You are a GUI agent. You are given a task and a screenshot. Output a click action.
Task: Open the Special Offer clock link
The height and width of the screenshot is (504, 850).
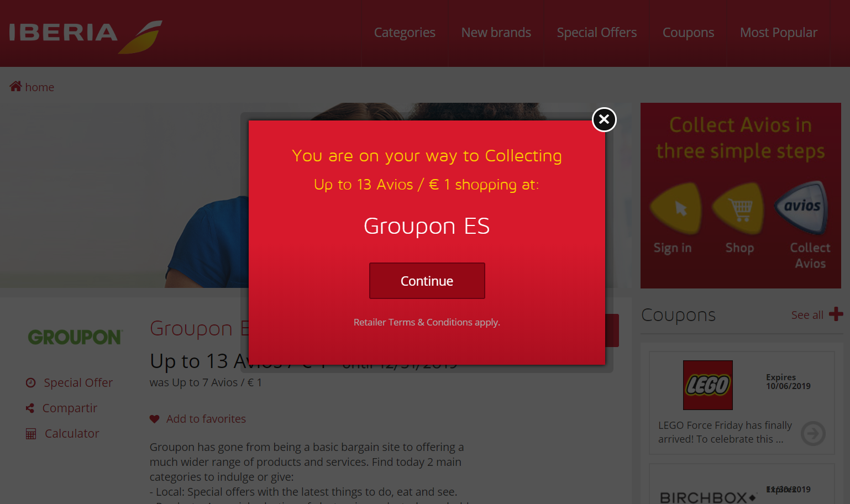pos(69,382)
